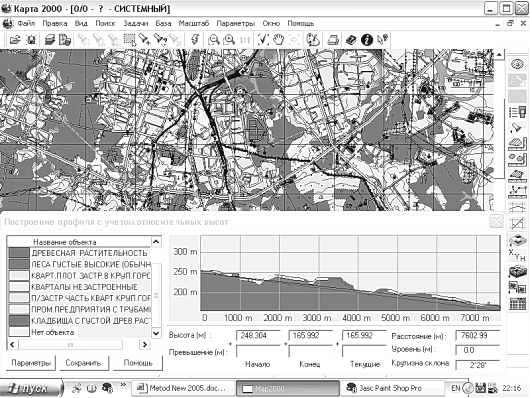Image resolution: width=530 pixels, height=398 pixels.
Task: Click the swatch for ДРЕВЕСНАЯ РАСТИТЕЛЬНОСТЬ
Action: tap(19, 253)
